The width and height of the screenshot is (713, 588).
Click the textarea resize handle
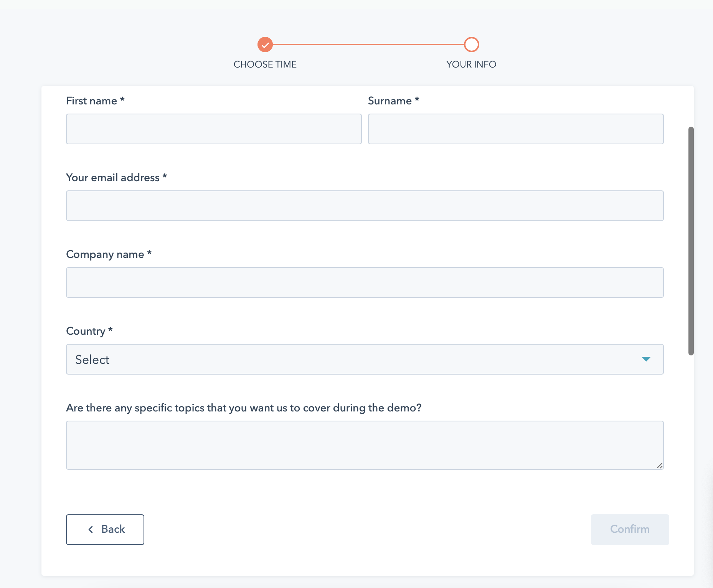point(660,466)
